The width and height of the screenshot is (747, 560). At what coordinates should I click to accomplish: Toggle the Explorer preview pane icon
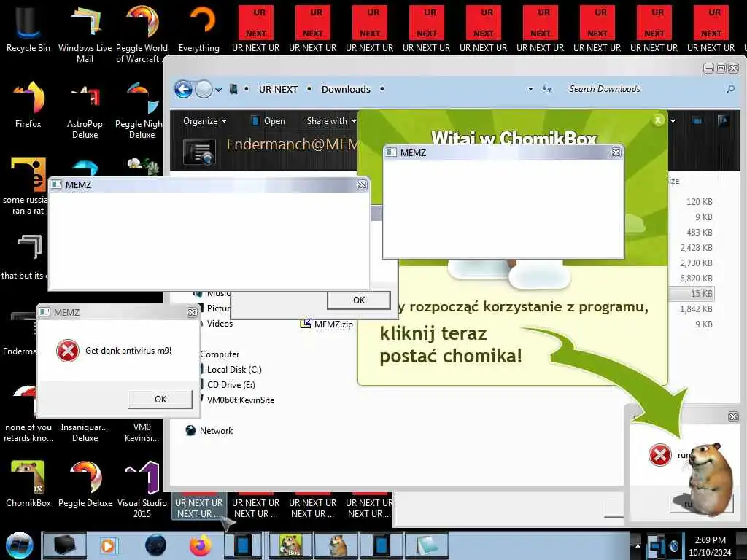[x=697, y=120]
